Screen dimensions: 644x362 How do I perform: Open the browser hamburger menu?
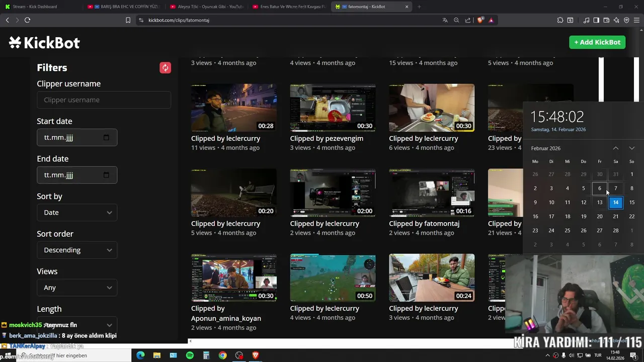click(637, 20)
